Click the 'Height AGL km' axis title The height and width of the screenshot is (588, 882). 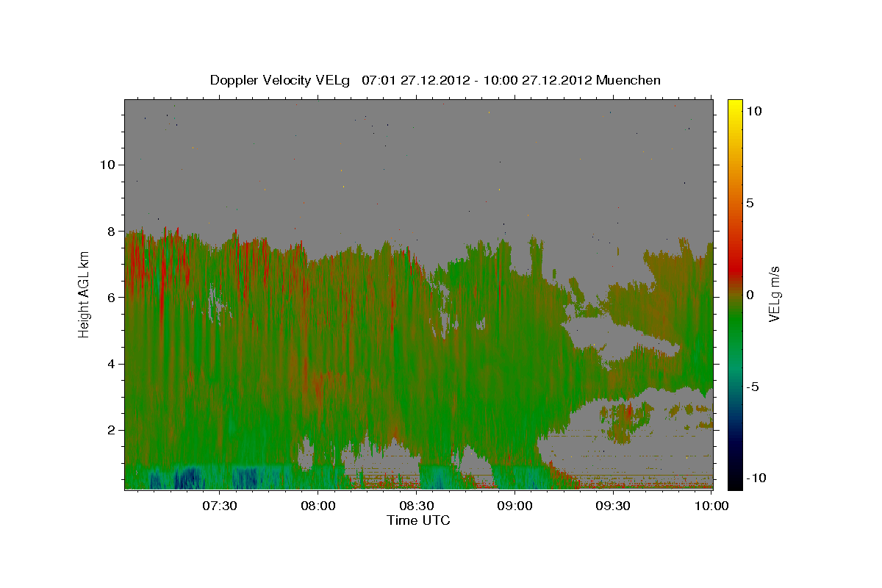point(85,294)
